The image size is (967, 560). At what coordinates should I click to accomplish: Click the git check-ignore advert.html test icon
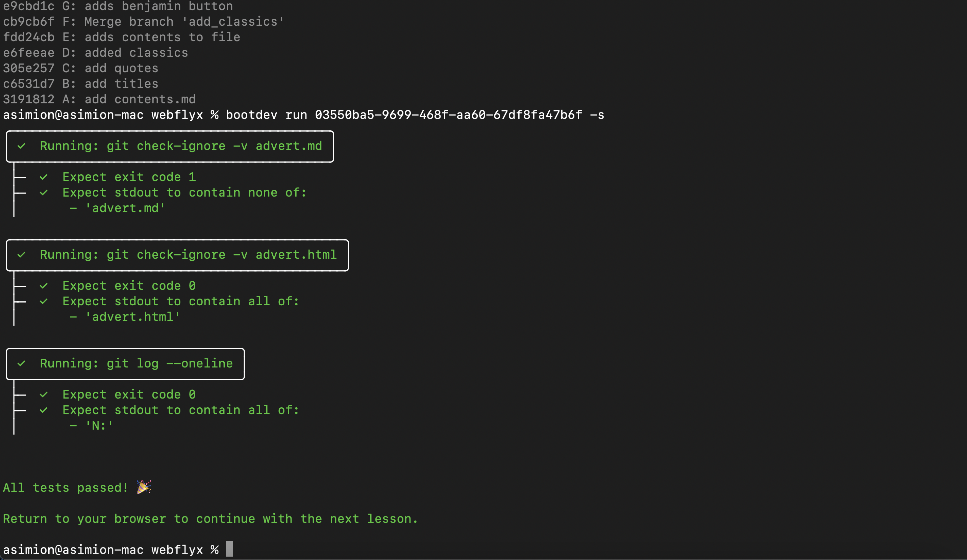click(21, 255)
